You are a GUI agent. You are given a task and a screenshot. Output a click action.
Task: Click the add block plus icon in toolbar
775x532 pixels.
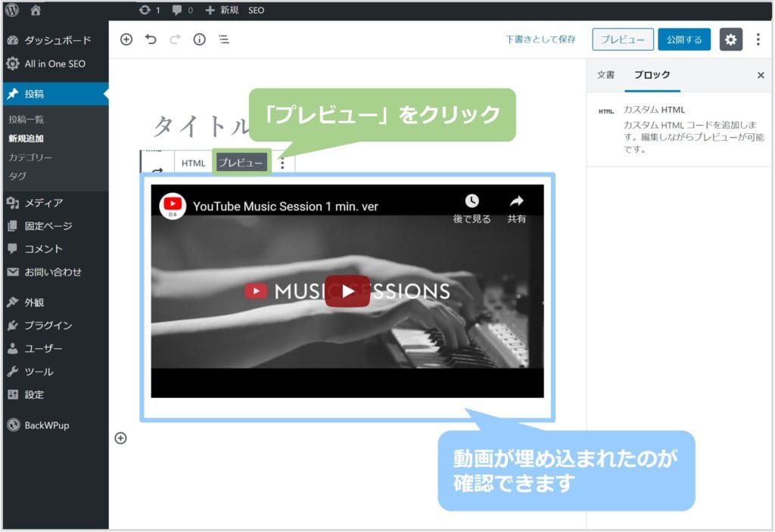[x=126, y=40]
